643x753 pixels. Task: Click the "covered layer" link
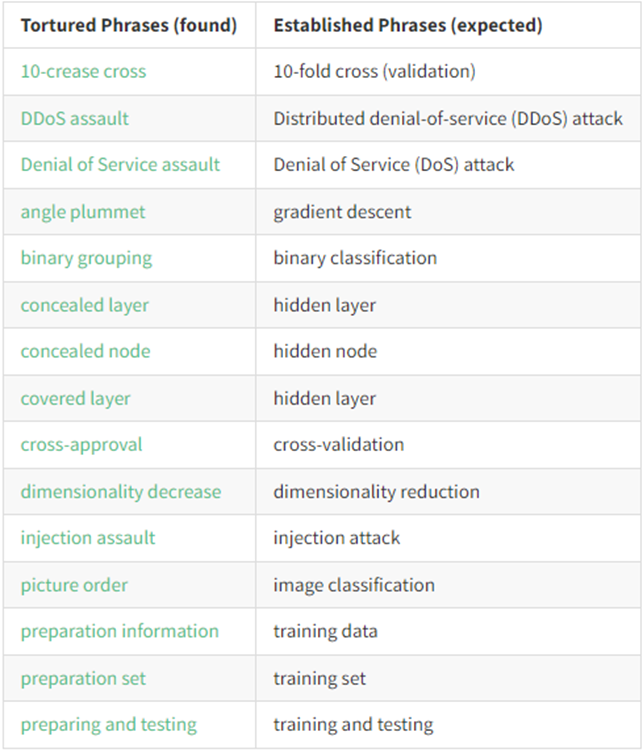point(75,398)
